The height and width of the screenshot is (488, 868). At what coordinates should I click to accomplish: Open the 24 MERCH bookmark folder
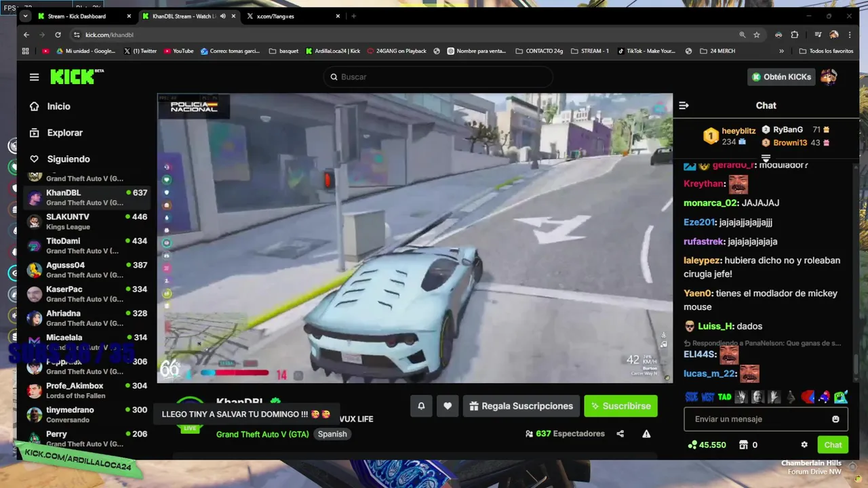(x=716, y=51)
